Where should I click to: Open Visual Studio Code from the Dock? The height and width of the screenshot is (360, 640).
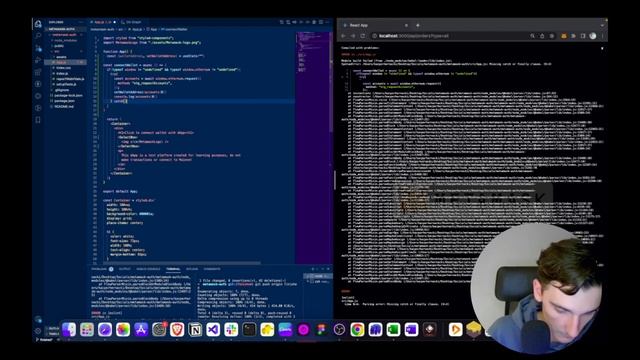213,329
